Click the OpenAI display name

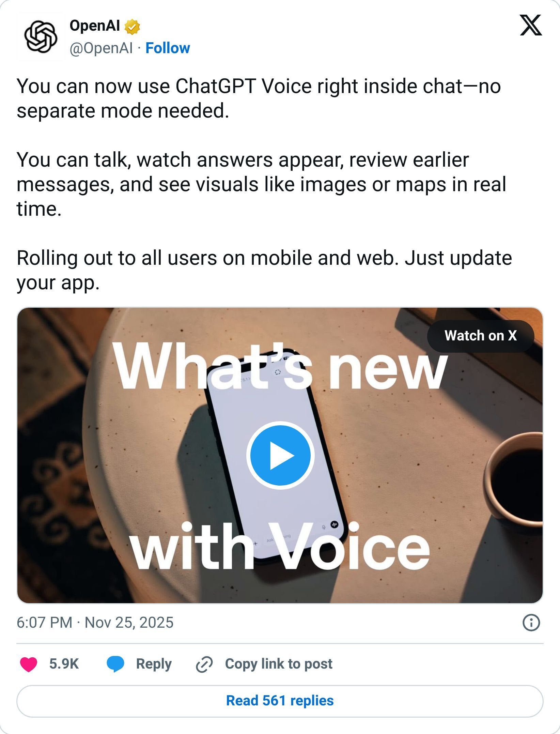[x=95, y=26]
